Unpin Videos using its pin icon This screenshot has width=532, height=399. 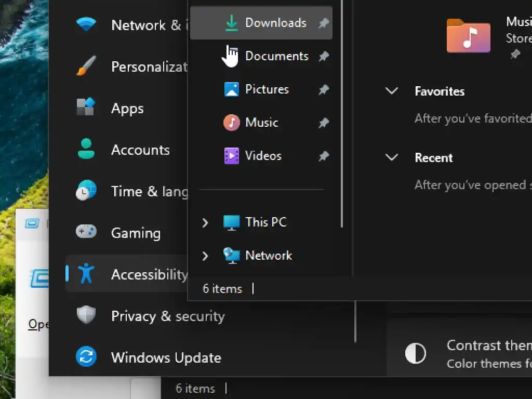[324, 156]
